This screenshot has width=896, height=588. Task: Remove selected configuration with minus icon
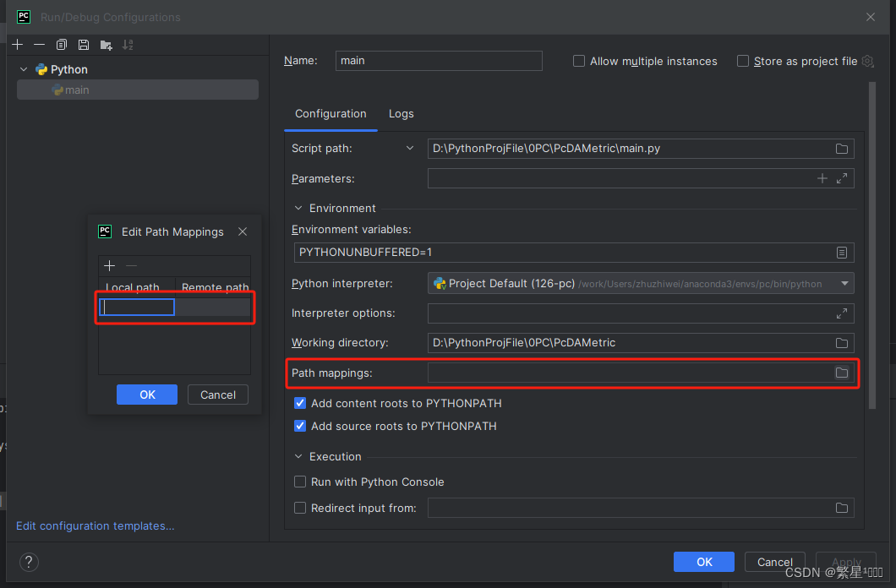40,45
